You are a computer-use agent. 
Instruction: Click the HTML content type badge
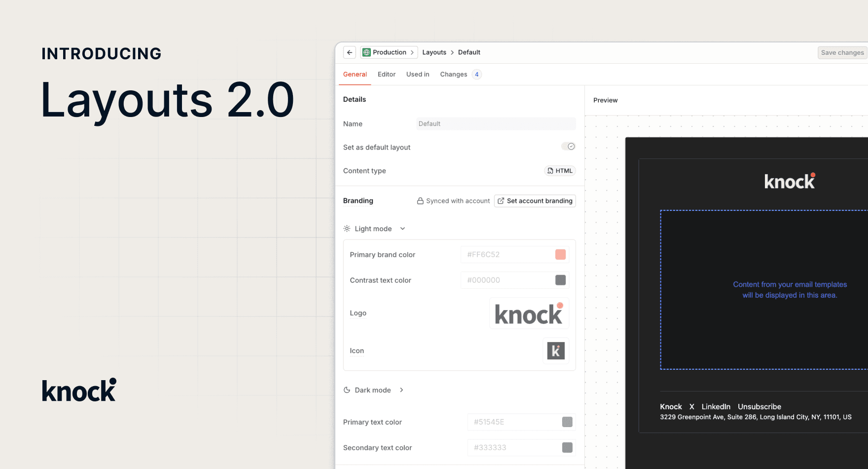coord(560,171)
